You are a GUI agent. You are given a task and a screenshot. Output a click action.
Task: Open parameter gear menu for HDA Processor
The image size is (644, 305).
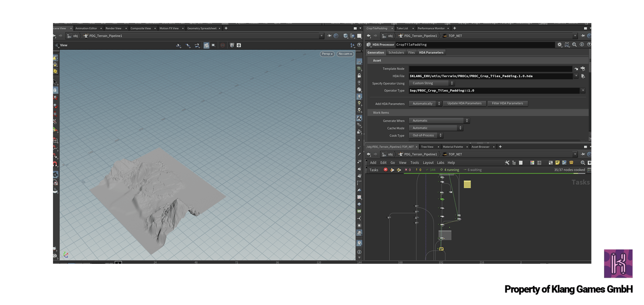click(x=560, y=44)
